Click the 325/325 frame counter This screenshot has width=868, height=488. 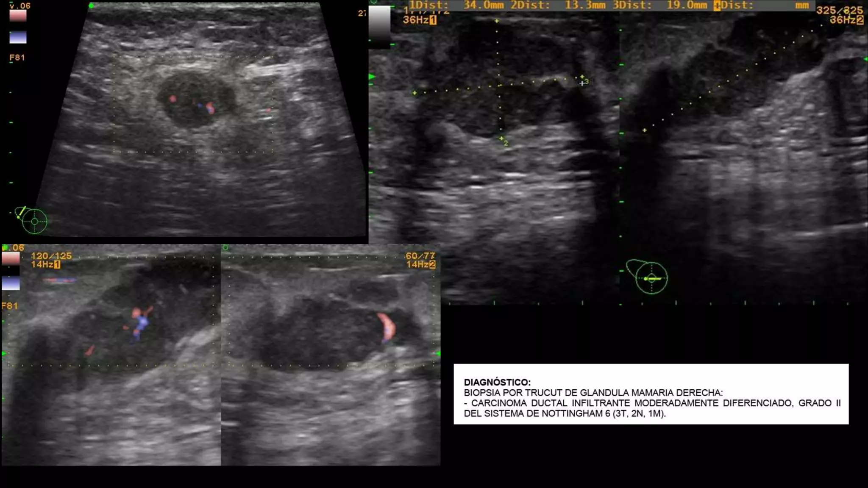(x=839, y=10)
